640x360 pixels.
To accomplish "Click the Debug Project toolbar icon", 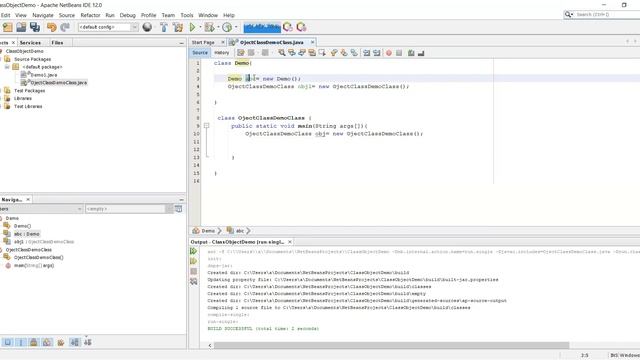I will (x=209, y=27).
